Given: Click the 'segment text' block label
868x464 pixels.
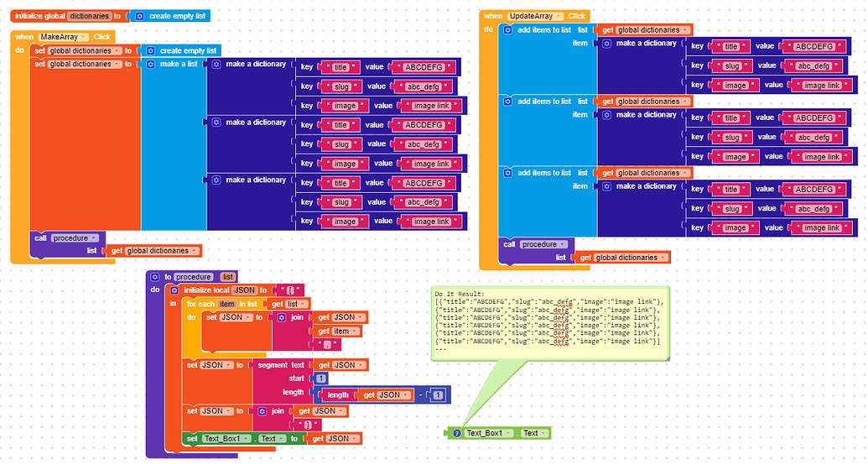Looking at the screenshot, I should [x=280, y=365].
